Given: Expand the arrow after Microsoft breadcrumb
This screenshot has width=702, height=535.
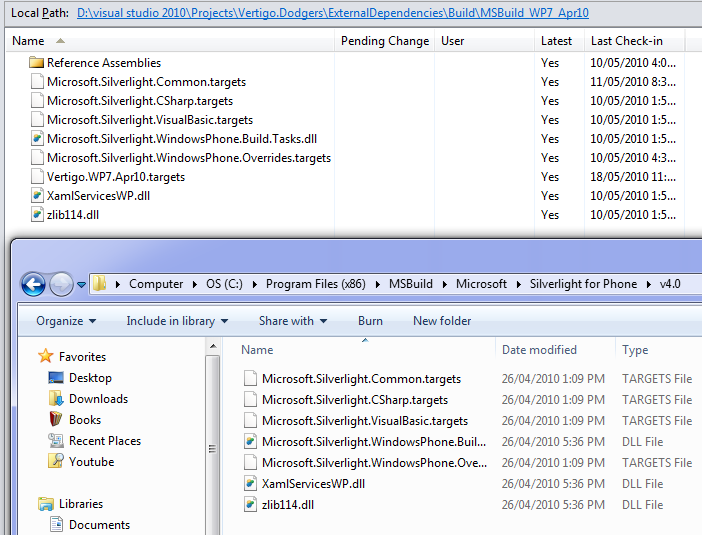Looking at the screenshot, I should pyautogui.click(x=518, y=284).
